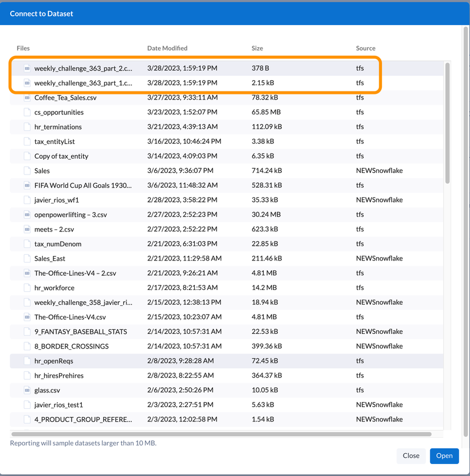Close the Connect to Dataset dialog
Screen dimensions: 470x476
point(411,456)
